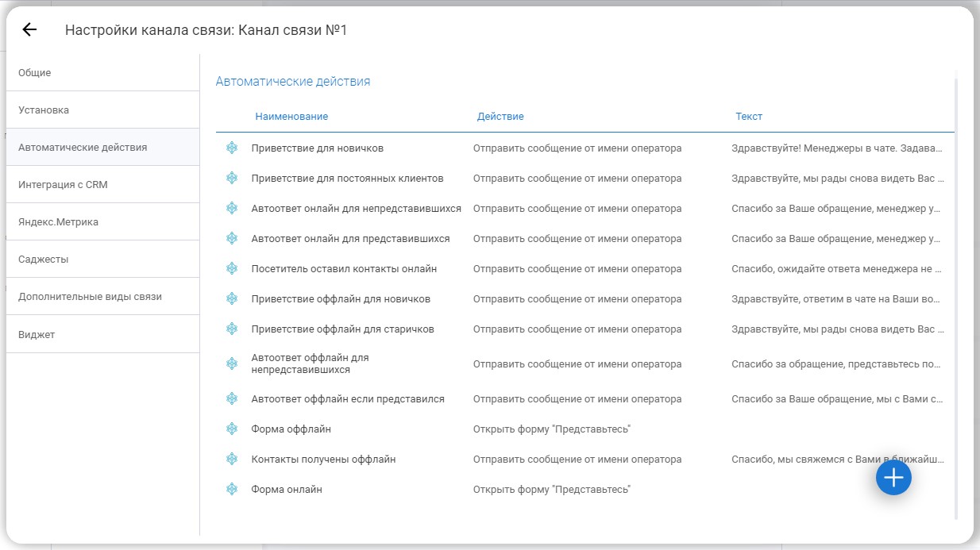This screenshot has width=980, height=550.
Task: Click the blue plus add button
Action: [893, 477]
